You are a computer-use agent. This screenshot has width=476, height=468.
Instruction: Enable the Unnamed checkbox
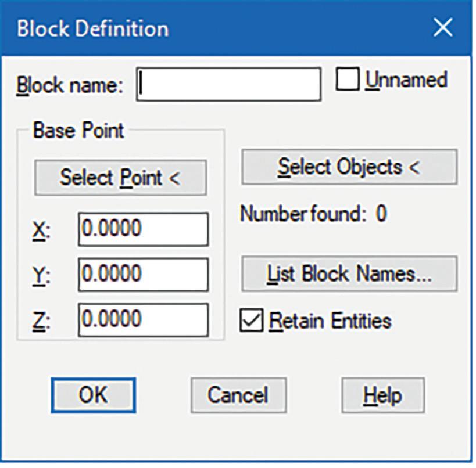[x=348, y=80]
